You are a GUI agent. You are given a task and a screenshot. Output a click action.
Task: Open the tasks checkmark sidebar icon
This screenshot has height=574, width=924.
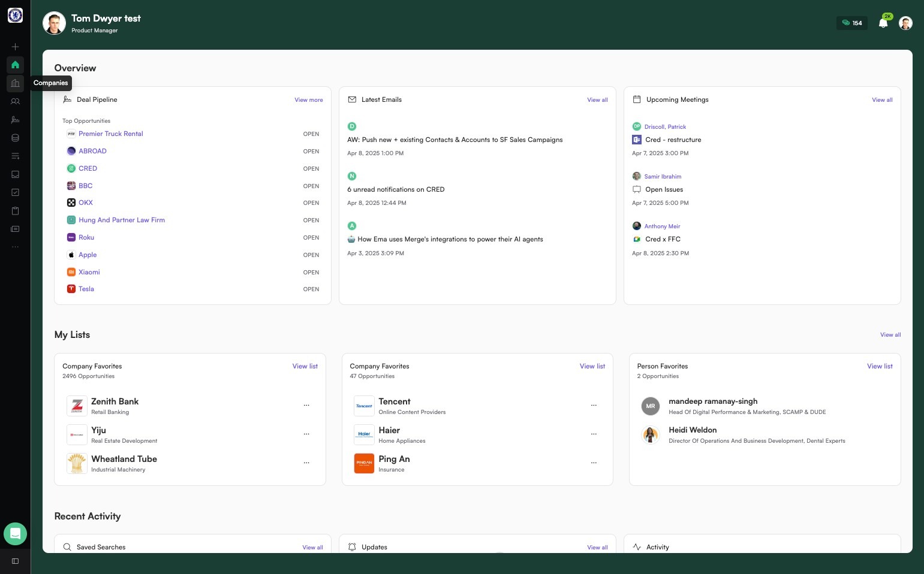pyautogui.click(x=15, y=192)
